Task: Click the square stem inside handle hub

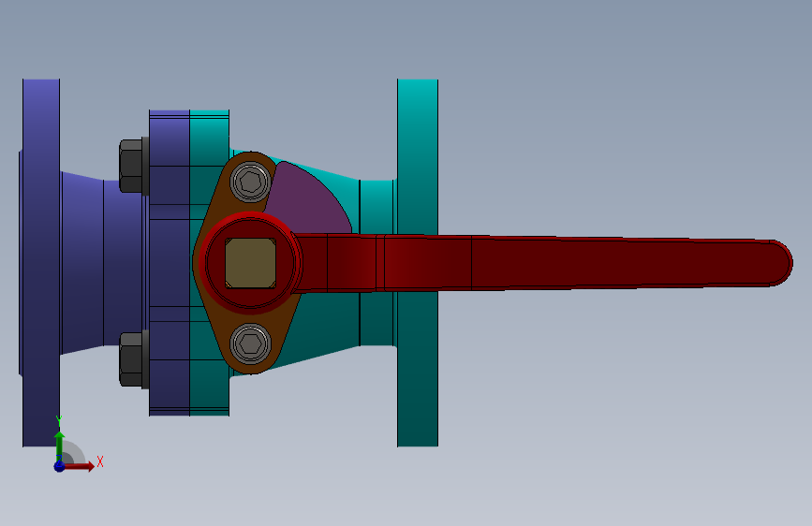Action: click(x=250, y=263)
